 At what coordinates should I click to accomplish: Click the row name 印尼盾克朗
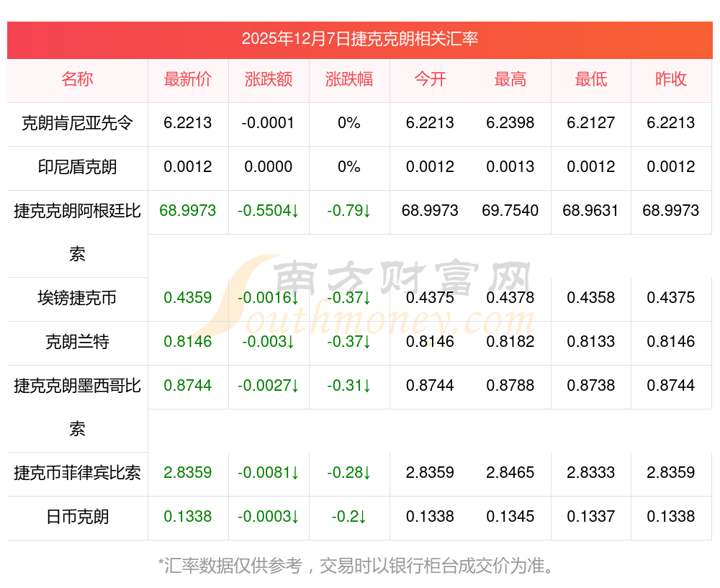[77, 167]
